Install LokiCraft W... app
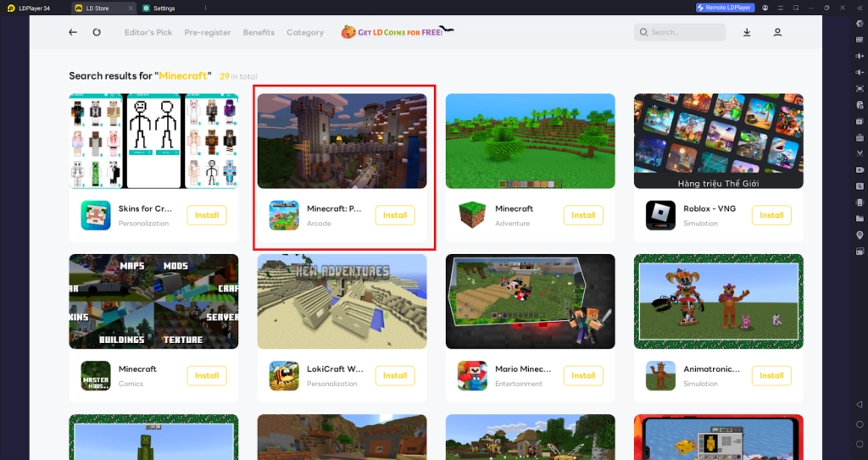 tap(395, 376)
